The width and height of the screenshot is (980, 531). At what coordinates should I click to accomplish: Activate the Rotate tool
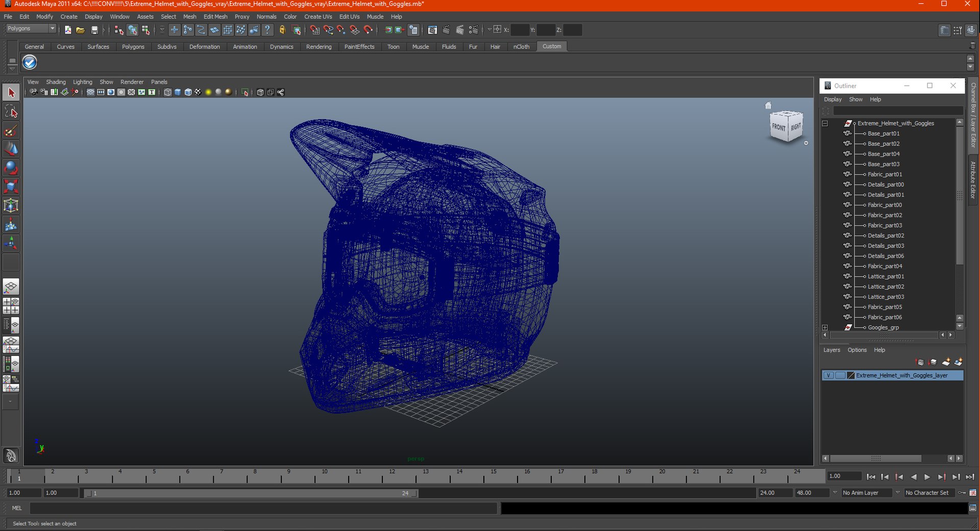pos(11,167)
